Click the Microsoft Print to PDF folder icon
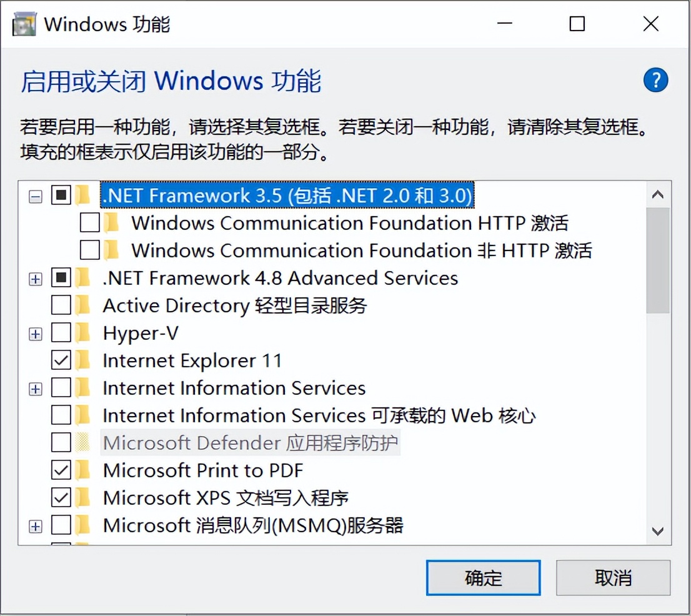This screenshot has width=691, height=616. point(82,470)
